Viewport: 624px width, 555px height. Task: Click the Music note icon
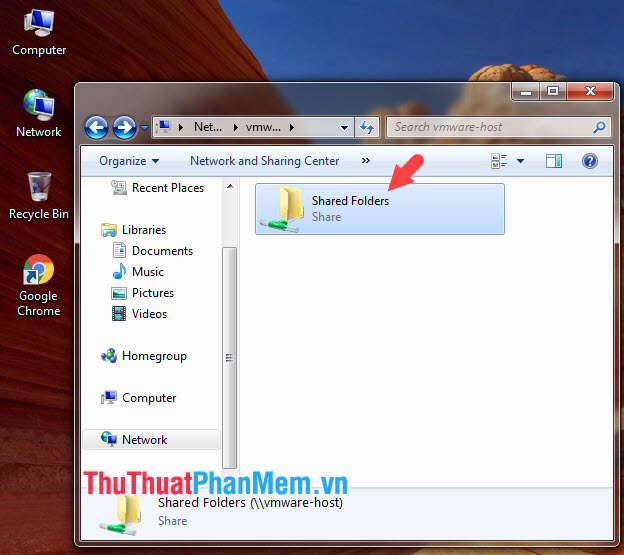coord(119,271)
